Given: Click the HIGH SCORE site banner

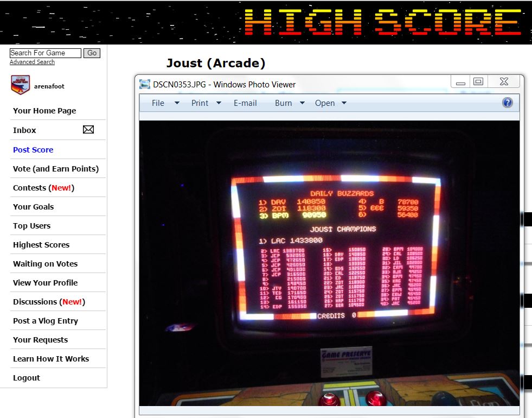Looking at the screenshot, I should pos(266,22).
